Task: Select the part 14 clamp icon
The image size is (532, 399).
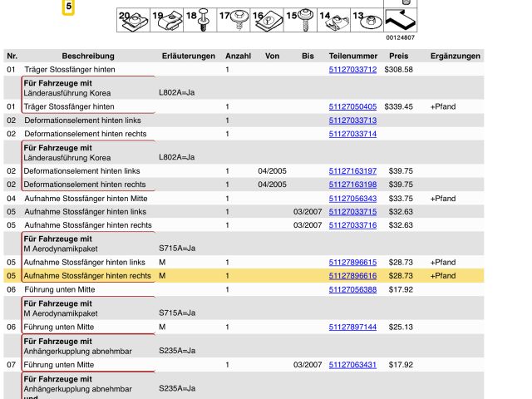Action: pyautogui.click(x=335, y=18)
